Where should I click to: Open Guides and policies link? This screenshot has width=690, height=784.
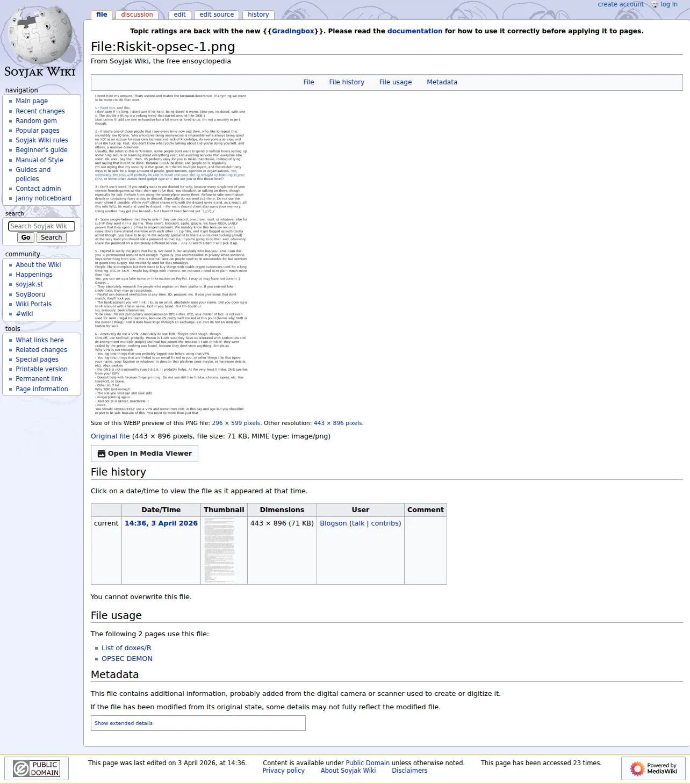coord(33,174)
